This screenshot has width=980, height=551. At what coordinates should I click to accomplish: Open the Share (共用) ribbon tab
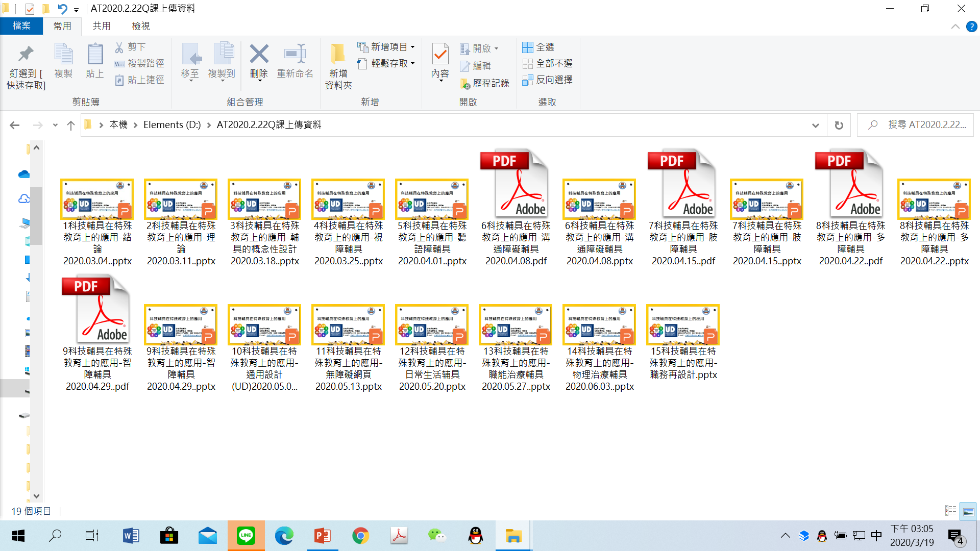click(x=101, y=26)
